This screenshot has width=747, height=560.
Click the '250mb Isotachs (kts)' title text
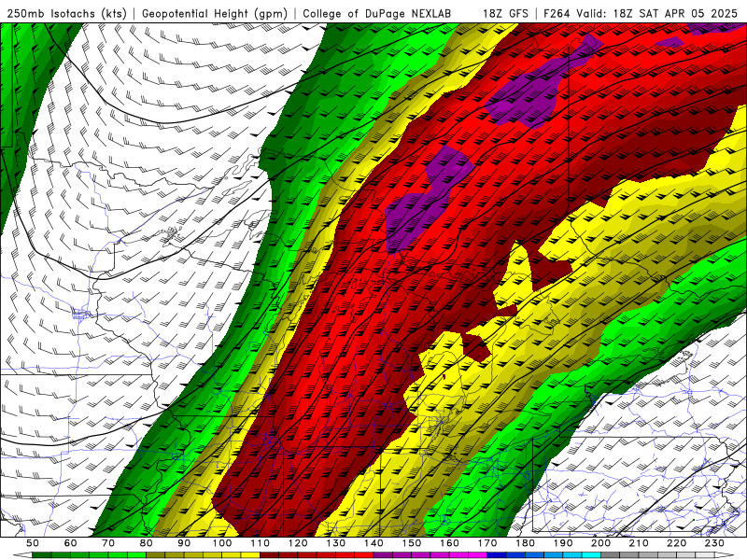67,13
